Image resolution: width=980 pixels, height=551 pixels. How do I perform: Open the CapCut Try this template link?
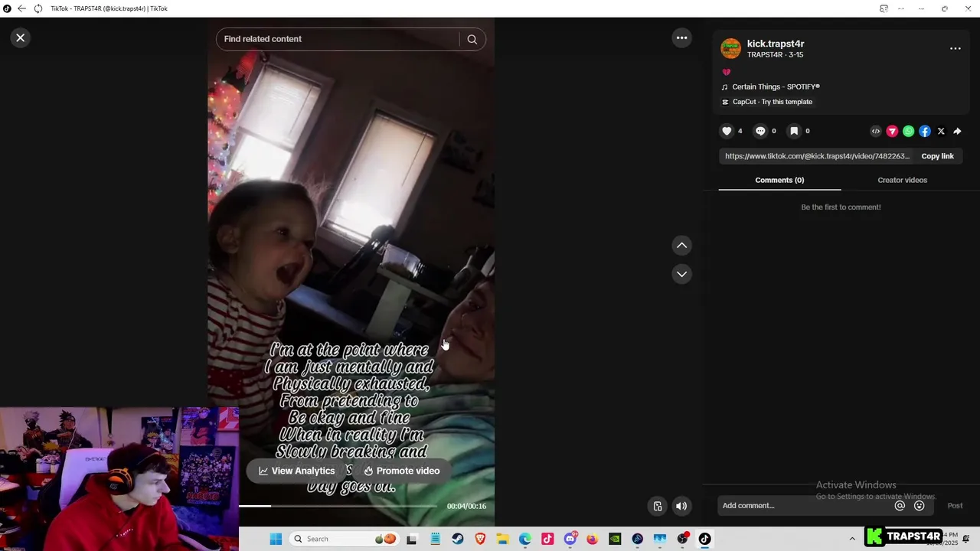tap(767, 102)
